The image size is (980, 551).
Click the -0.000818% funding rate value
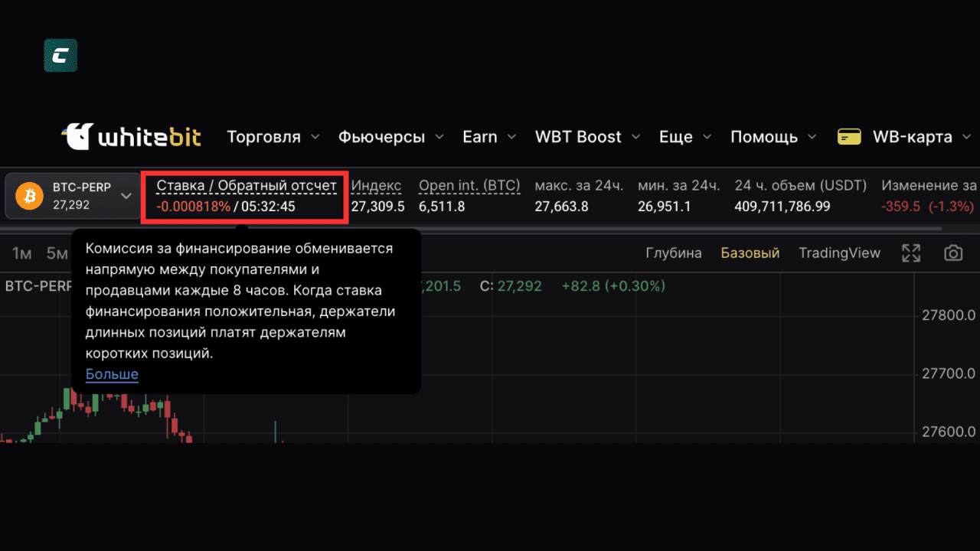194,207
